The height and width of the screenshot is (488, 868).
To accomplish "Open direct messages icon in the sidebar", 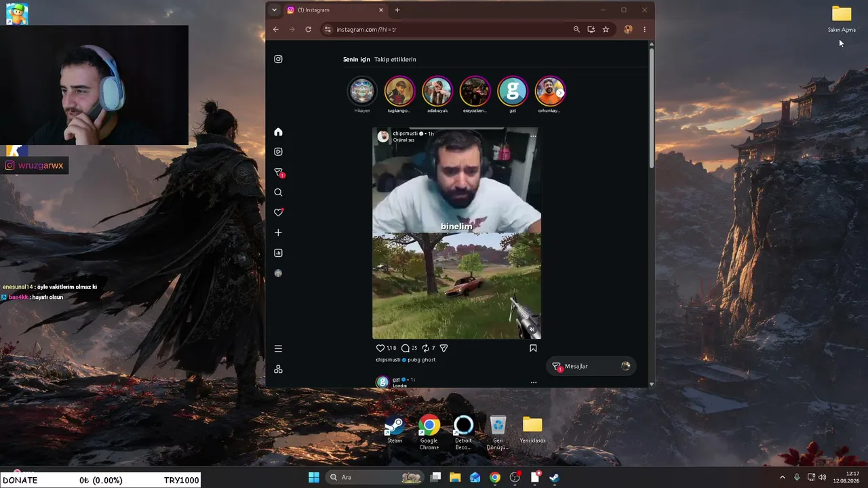I will coord(278,172).
